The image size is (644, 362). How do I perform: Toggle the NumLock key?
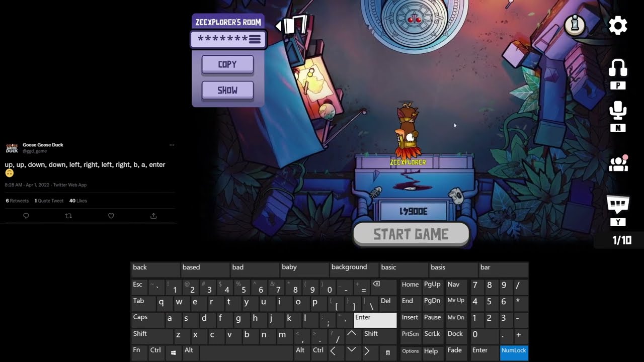pos(514,352)
